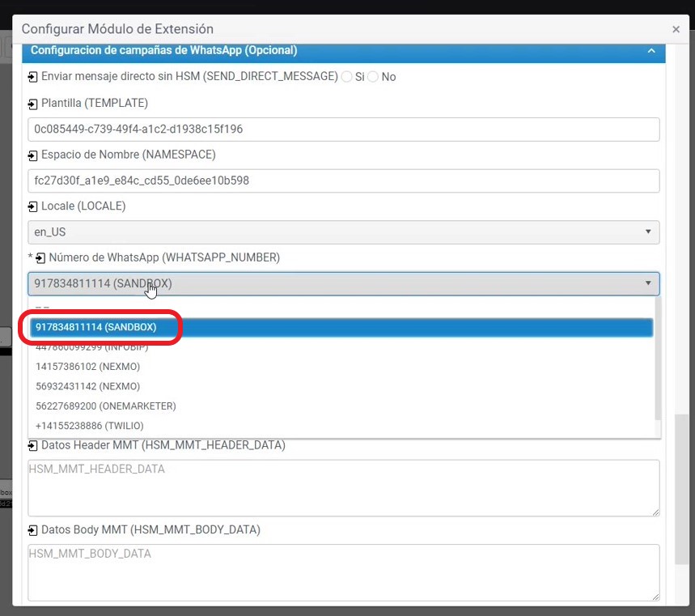Click the icon beside Datos Body MMT label

32,530
